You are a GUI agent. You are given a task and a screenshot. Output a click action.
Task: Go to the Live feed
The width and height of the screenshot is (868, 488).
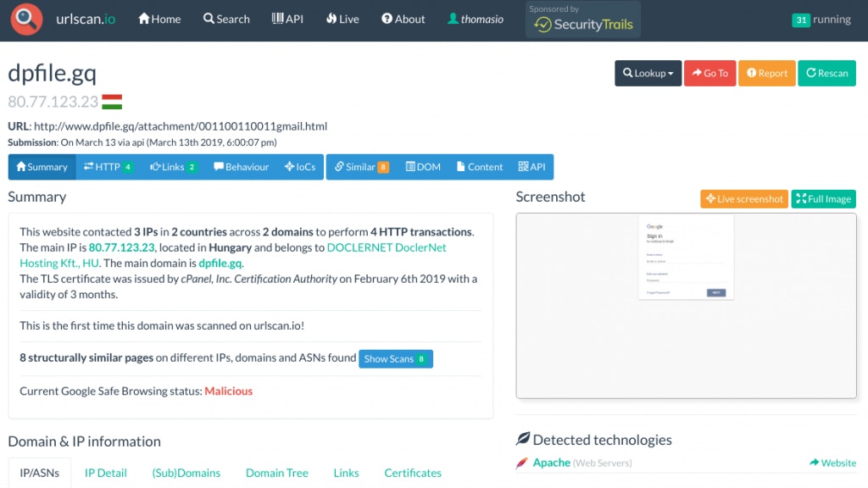[342, 19]
